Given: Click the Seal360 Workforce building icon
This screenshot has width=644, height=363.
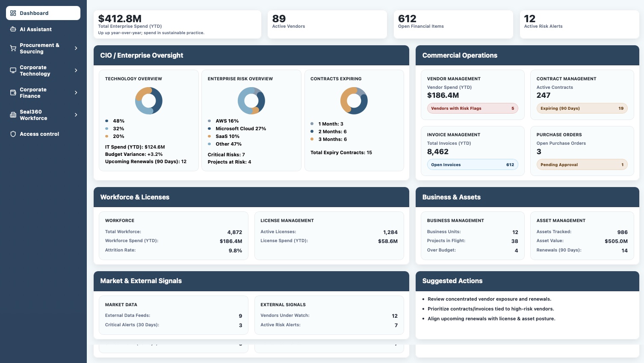Looking at the screenshot, I should pyautogui.click(x=13, y=115).
